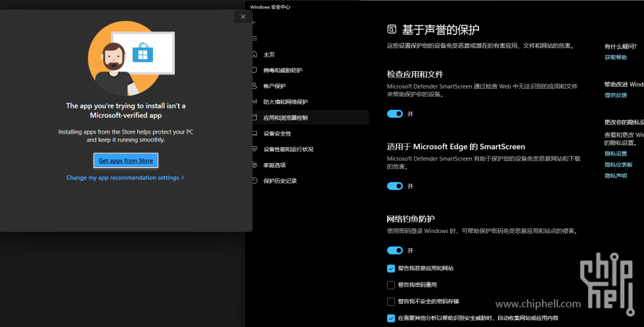Open the 隐私仪表板 link
Viewport: 644px width, 327px height.
618,164
